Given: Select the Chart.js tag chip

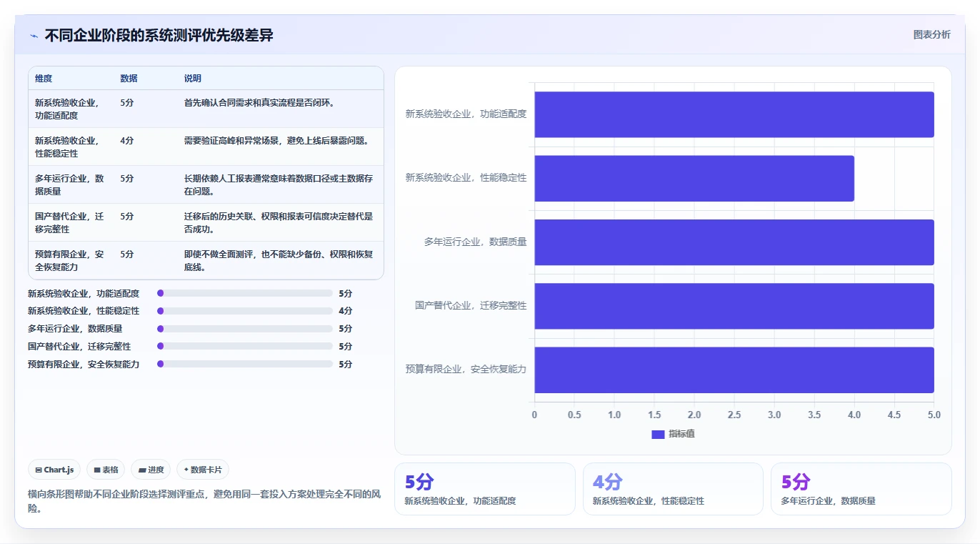Looking at the screenshot, I should (x=55, y=470).
